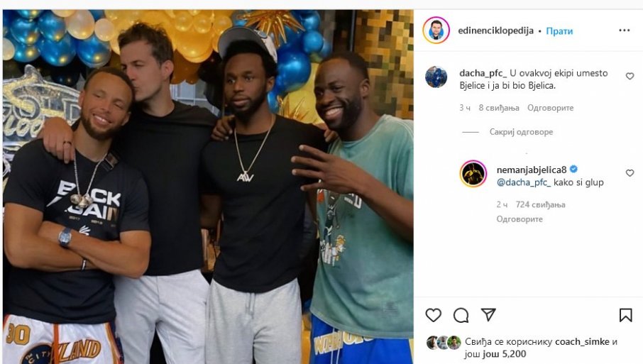
Task: Share the post with the paper plane icon
Action: point(488,315)
